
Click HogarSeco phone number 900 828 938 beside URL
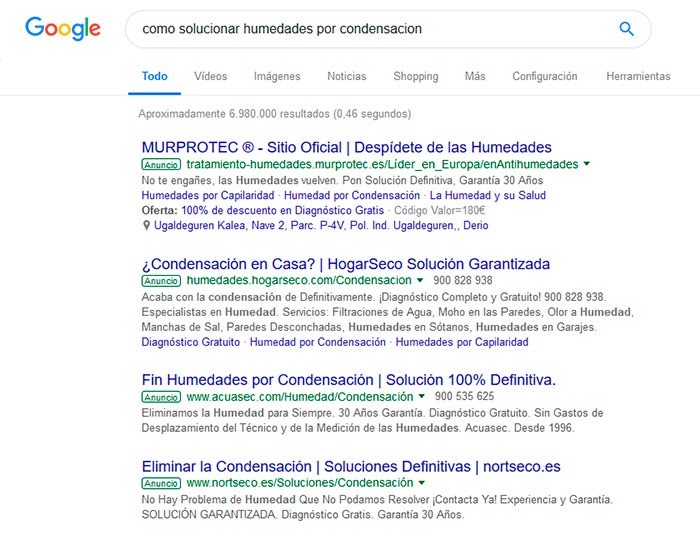[x=462, y=280]
